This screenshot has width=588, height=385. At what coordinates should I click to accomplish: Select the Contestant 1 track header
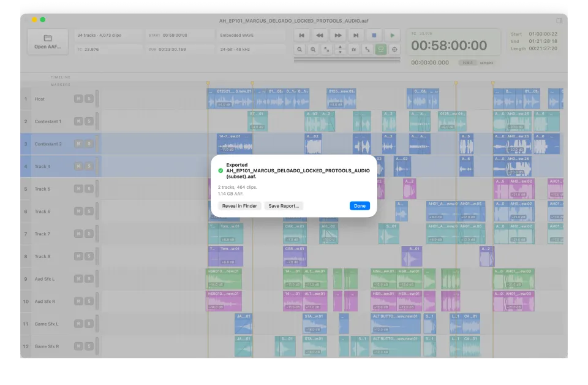[x=60, y=121]
